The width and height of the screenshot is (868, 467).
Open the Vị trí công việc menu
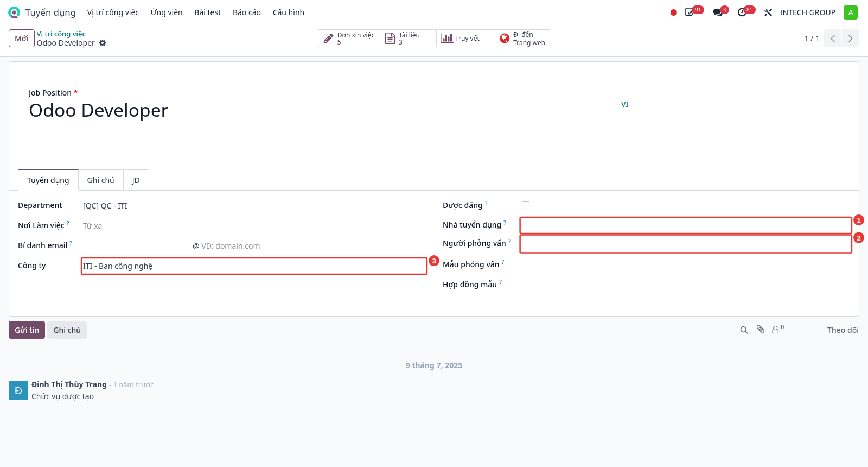113,12
